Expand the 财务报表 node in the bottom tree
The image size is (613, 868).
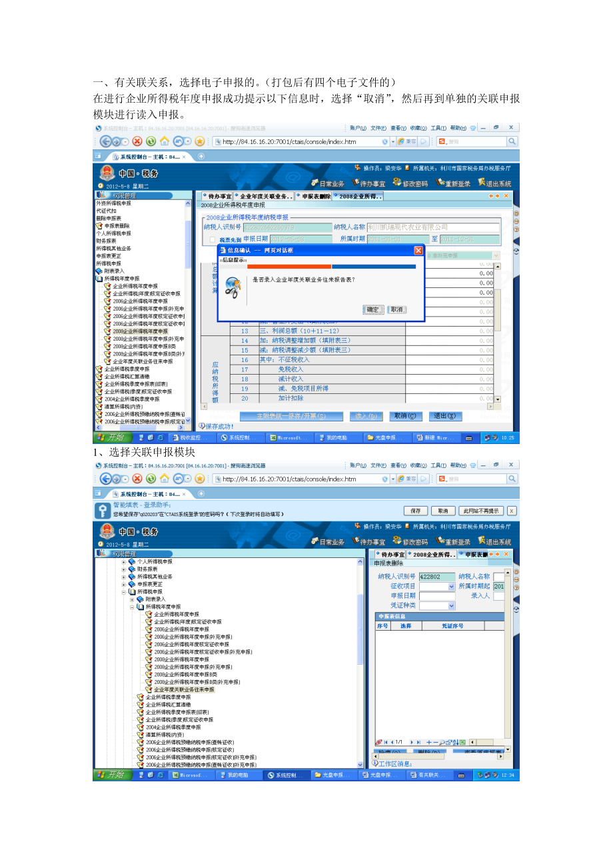[x=123, y=569]
